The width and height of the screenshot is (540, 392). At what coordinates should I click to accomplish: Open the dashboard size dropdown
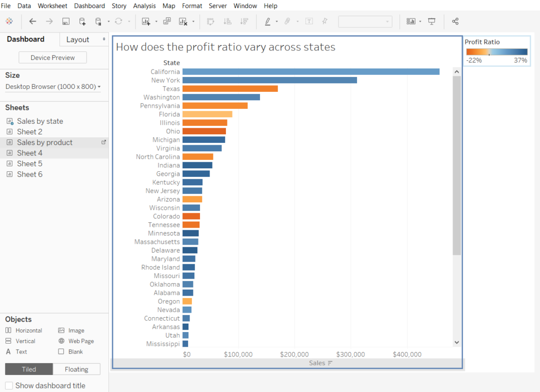52,86
